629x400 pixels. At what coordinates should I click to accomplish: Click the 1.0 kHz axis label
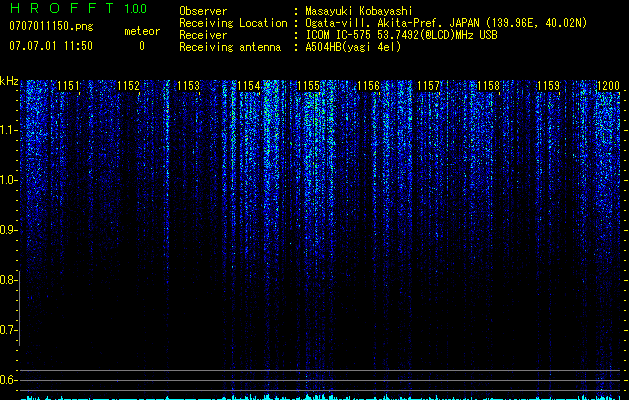8,180
